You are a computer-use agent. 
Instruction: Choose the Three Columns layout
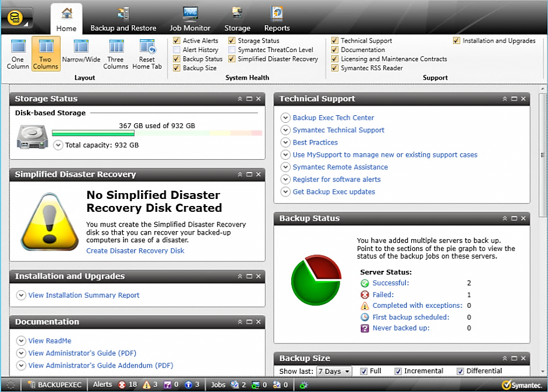click(x=116, y=54)
